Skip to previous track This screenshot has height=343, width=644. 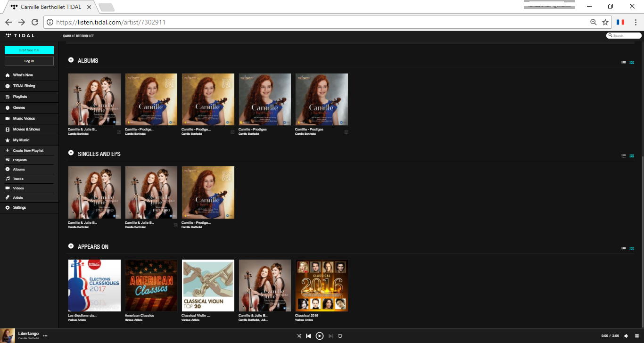pos(308,336)
